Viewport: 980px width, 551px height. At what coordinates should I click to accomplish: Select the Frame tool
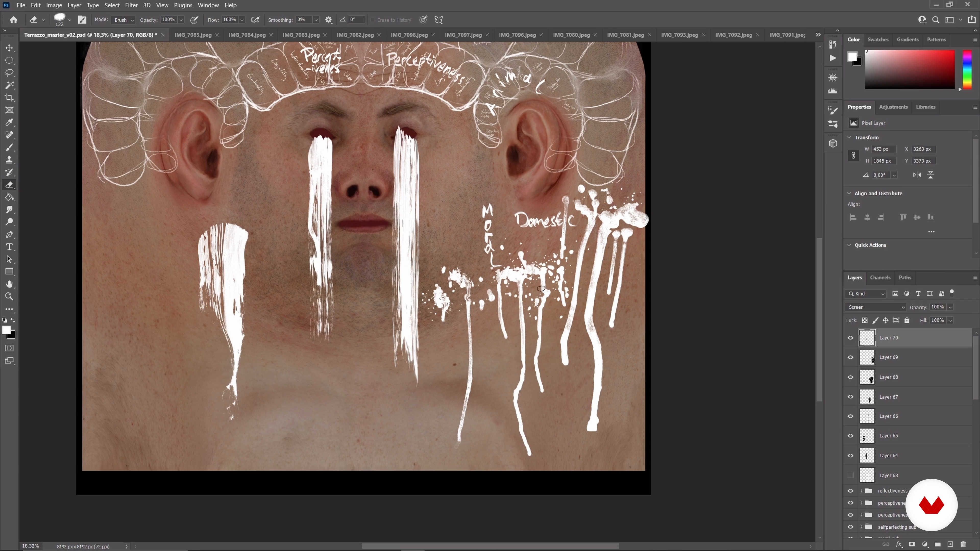(9, 110)
